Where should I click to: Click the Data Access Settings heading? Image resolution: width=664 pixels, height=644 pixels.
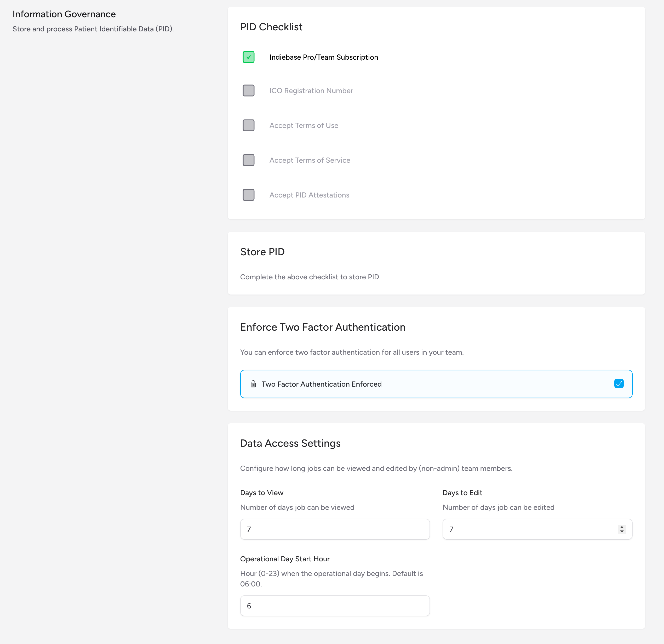coord(290,443)
